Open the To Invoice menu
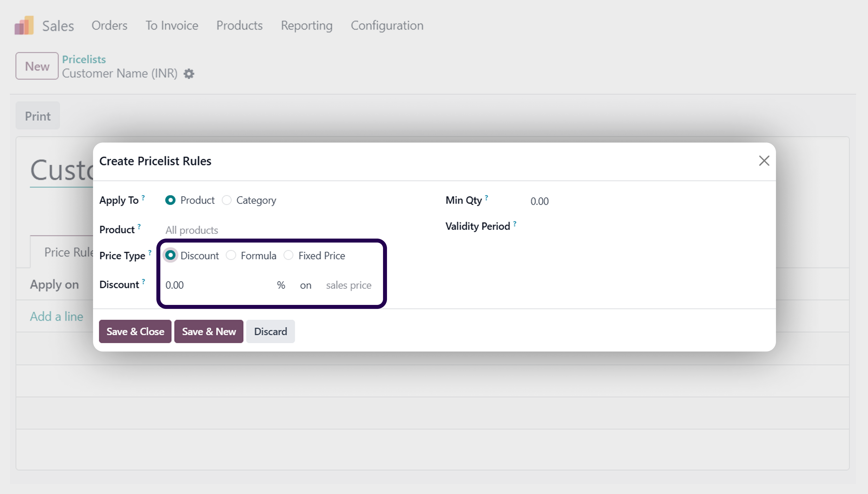The height and width of the screenshot is (494, 868). pyautogui.click(x=172, y=25)
